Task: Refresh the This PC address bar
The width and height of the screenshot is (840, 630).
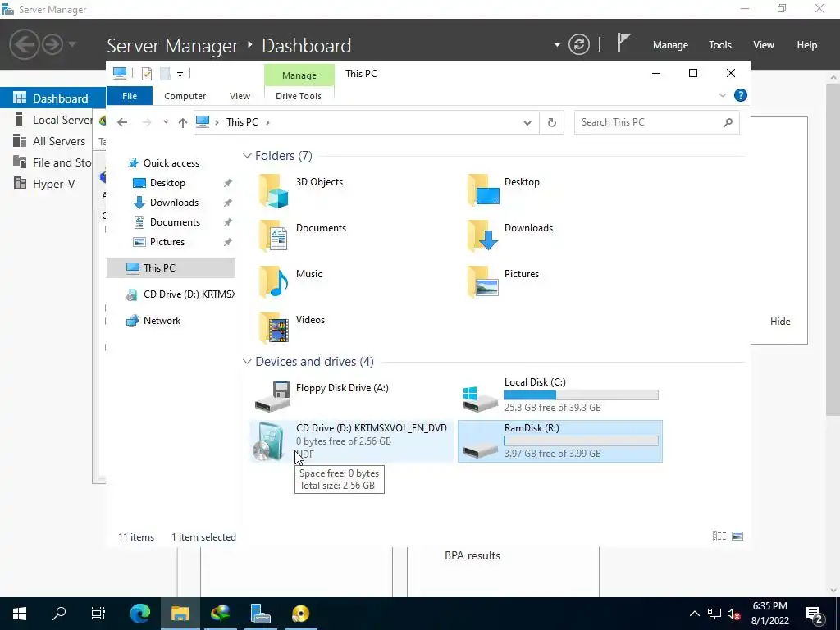Action: coord(552,122)
